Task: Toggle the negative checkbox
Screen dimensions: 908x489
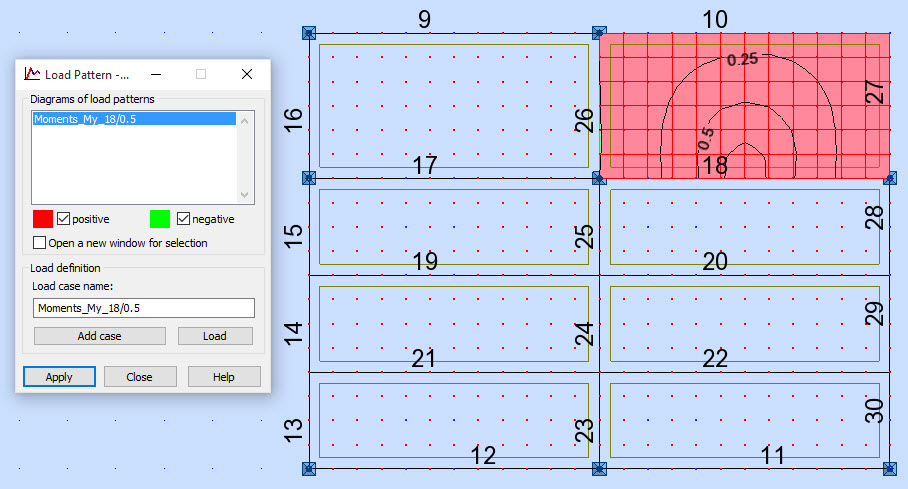Action: click(183, 219)
